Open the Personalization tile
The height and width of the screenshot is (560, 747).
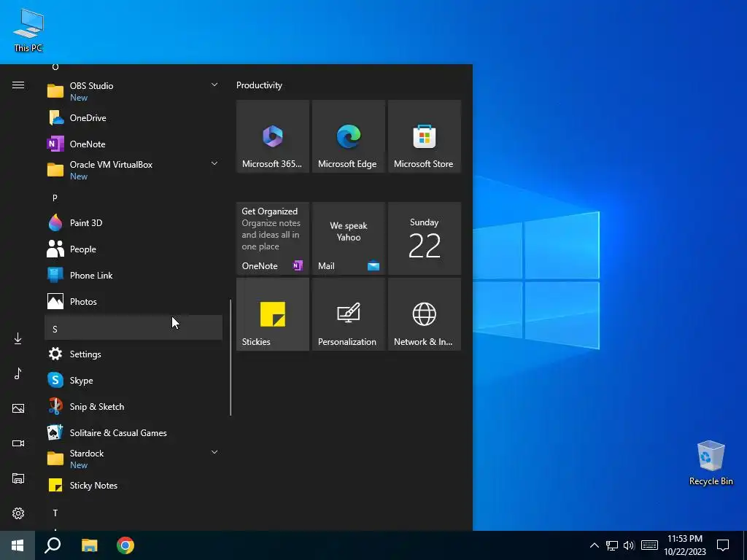[348, 314]
